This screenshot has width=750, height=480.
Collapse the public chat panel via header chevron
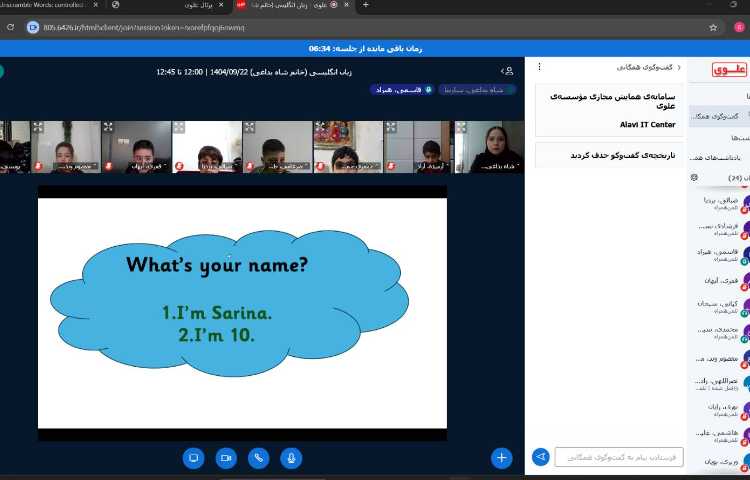(680, 68)
